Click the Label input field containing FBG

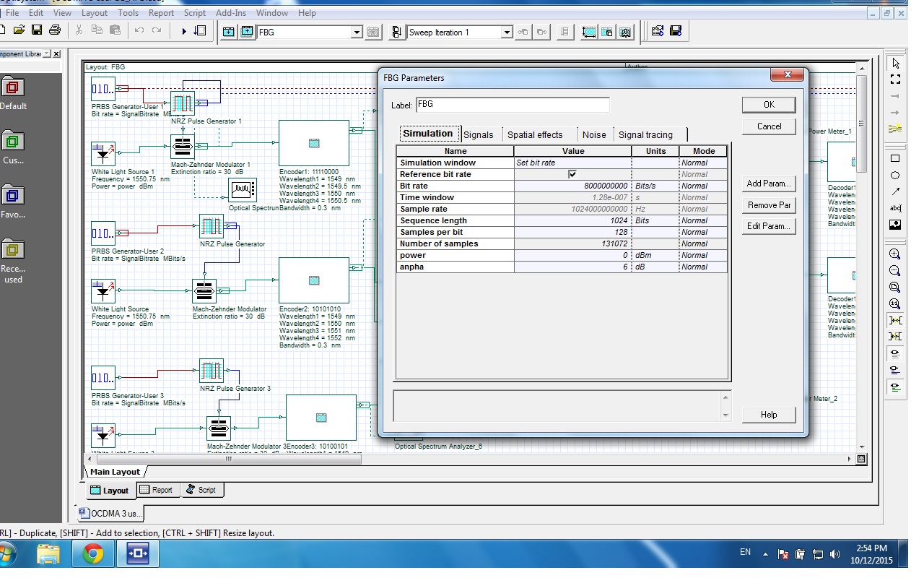tap(513, 105)
